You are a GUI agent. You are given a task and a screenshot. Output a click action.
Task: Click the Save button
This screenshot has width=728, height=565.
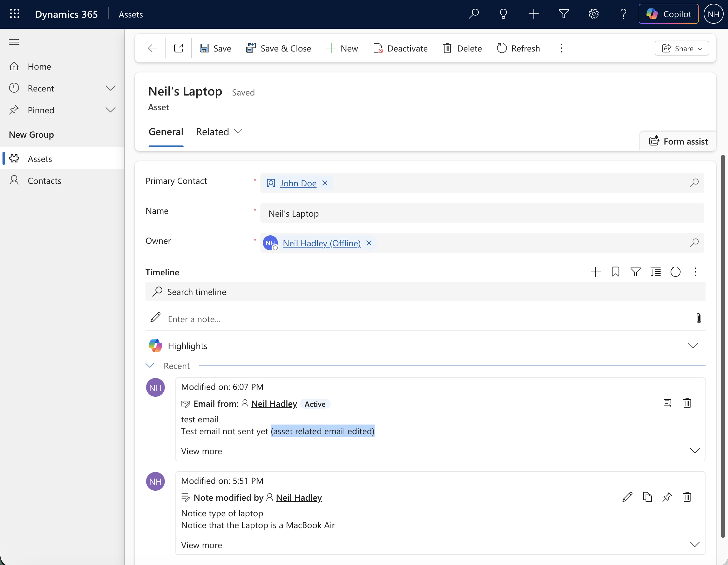[x=215, y=48]
